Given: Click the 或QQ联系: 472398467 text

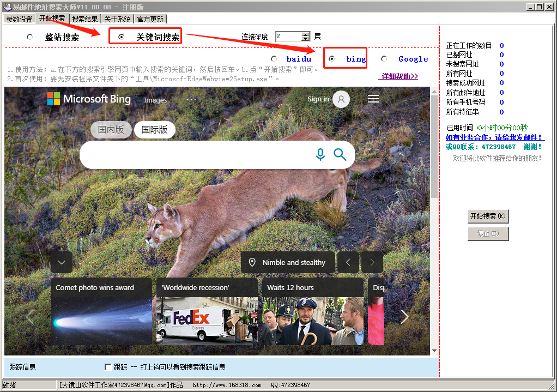Looking at the screenshot, I should tap(481, 147).
